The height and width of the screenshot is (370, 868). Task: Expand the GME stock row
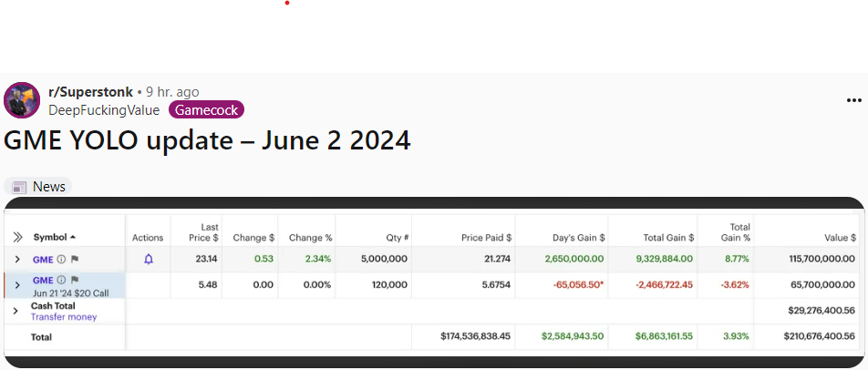(17, 260)
